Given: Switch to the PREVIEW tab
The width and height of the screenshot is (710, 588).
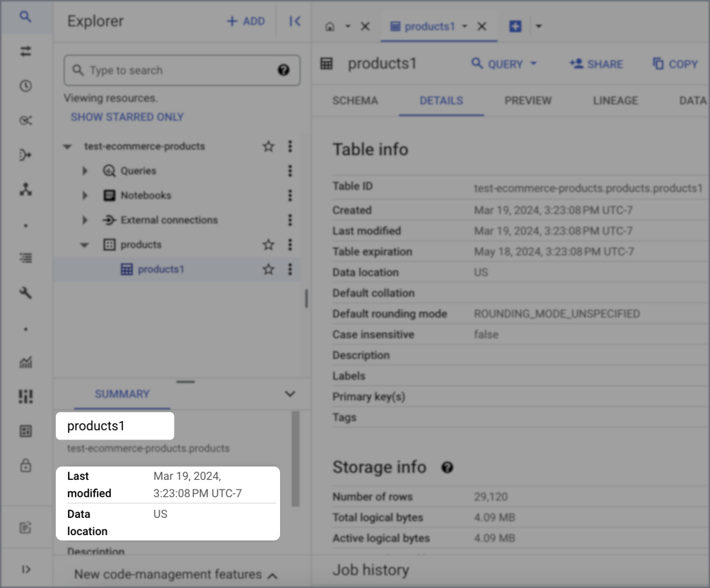Looking at the screenshot, I should point(528,100).
